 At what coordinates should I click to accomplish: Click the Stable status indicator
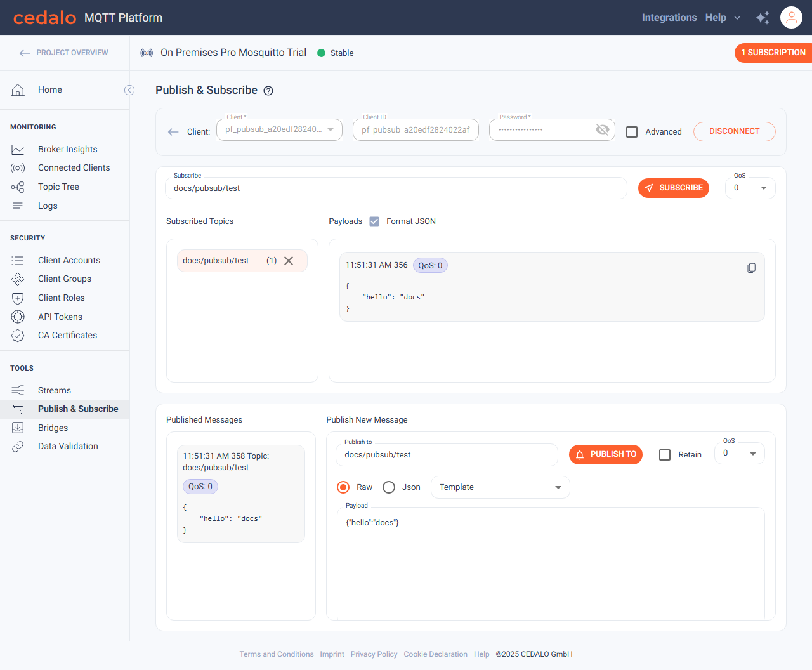(336, 53)
